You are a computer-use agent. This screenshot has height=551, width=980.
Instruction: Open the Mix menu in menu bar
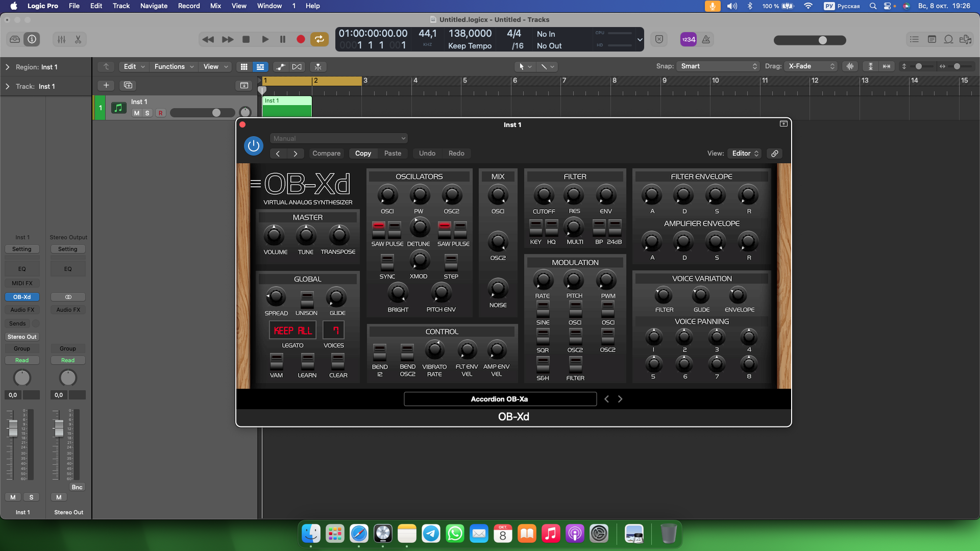tap(215, 6)
